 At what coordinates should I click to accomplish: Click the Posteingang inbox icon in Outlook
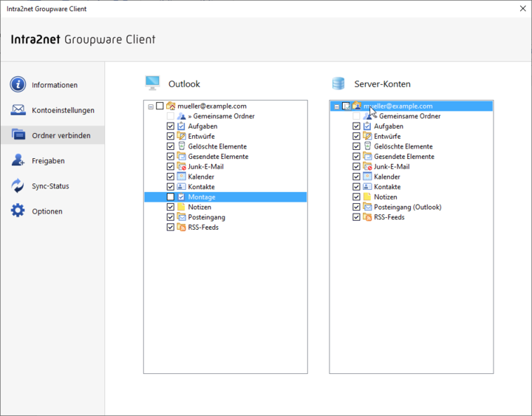tap(182, 216)
